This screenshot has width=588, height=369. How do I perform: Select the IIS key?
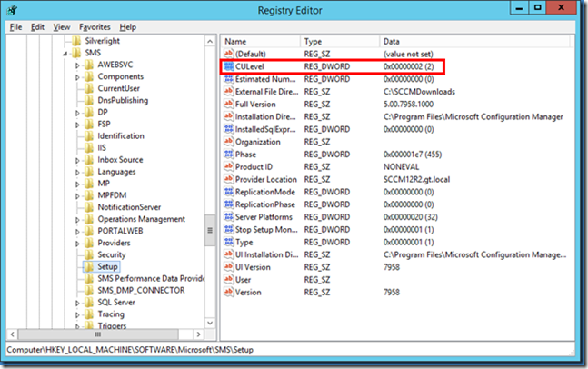coord(102,148)
